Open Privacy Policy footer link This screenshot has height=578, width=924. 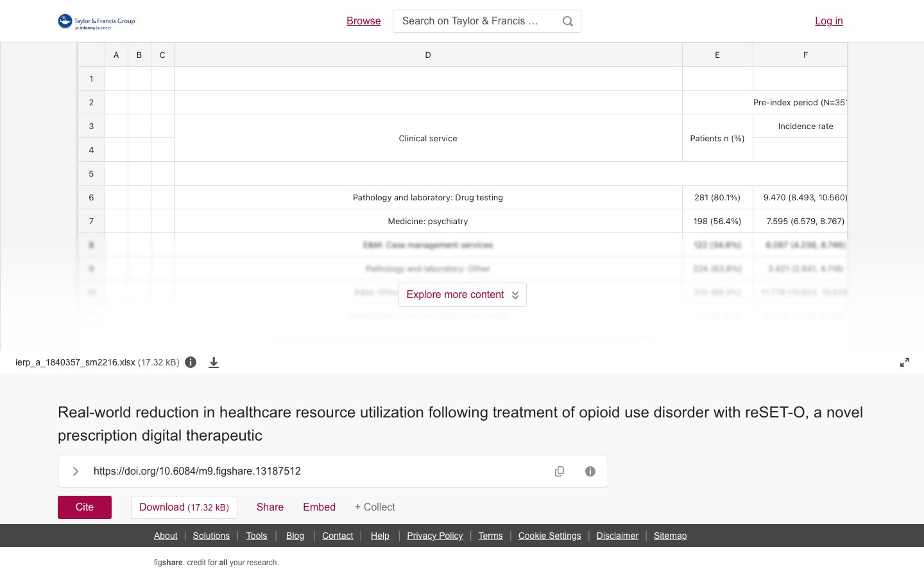click(435, 536)
